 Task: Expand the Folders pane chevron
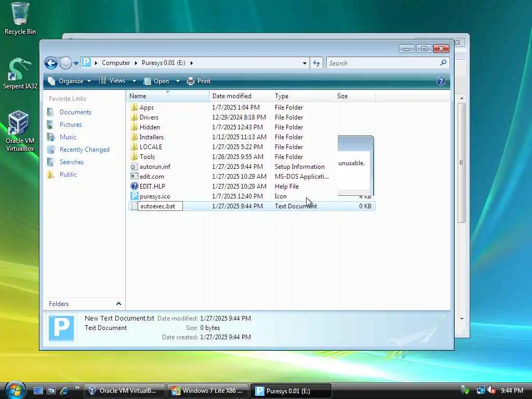tap(118, 303)
